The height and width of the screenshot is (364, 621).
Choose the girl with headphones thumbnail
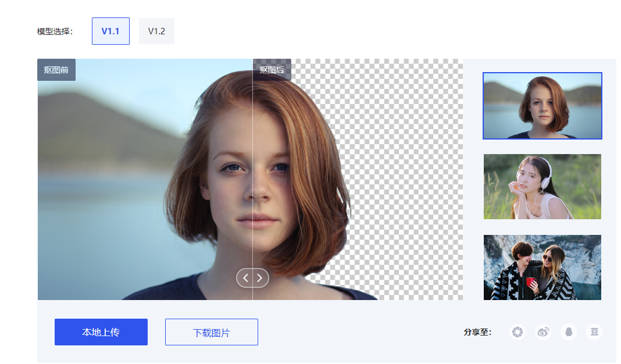coord(542,187)
